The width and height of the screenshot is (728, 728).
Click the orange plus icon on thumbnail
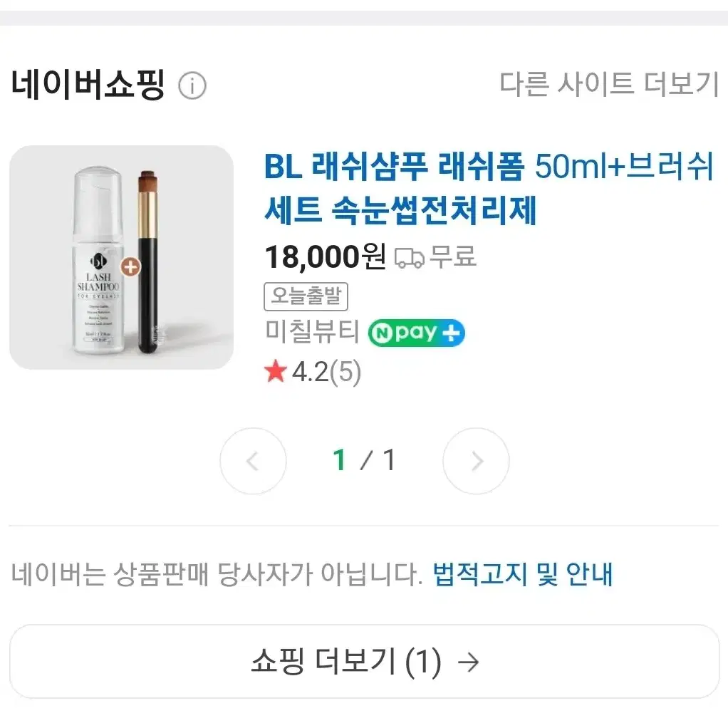pyautogui.click(x=130, y=267)
